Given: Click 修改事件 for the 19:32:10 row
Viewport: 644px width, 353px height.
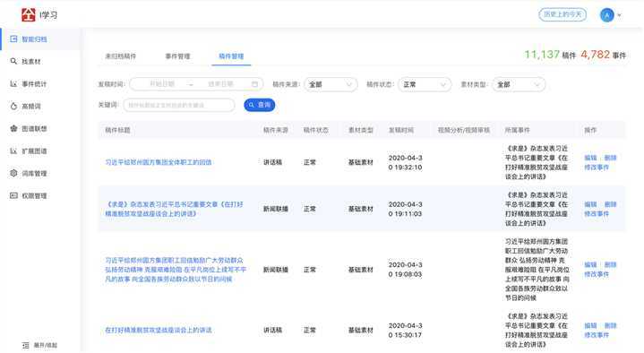Looking at the screenshot, I should point(597,168).
